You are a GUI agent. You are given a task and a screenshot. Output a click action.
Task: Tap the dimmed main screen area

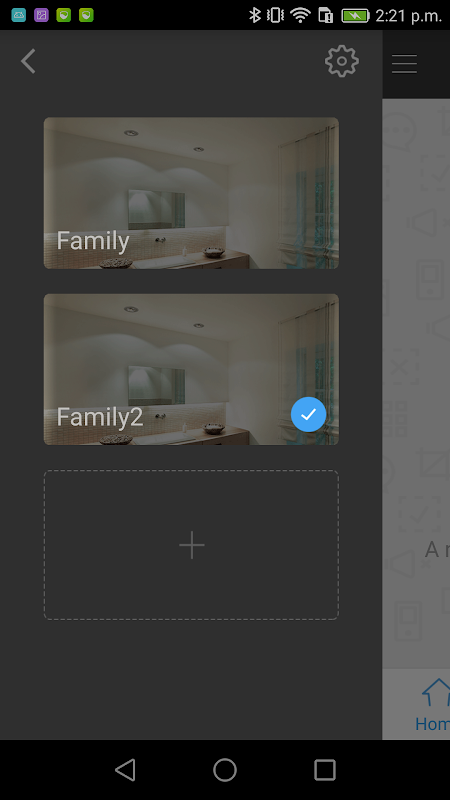pos(416,383)
